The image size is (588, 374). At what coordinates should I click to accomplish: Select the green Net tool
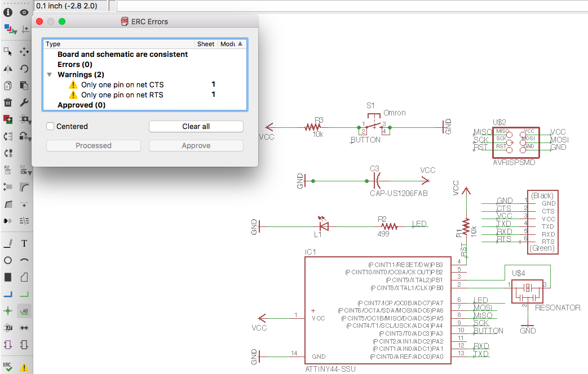pos(24,294)
